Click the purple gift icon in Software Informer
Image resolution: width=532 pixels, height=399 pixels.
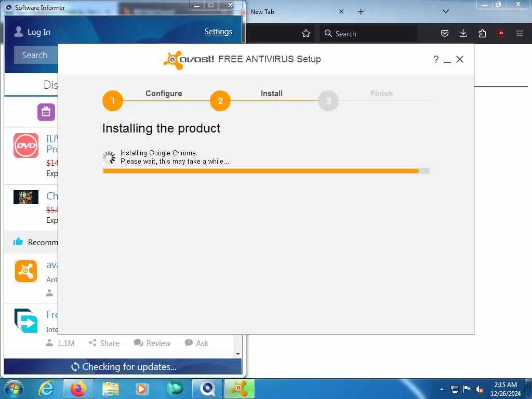tap(46, 112)
